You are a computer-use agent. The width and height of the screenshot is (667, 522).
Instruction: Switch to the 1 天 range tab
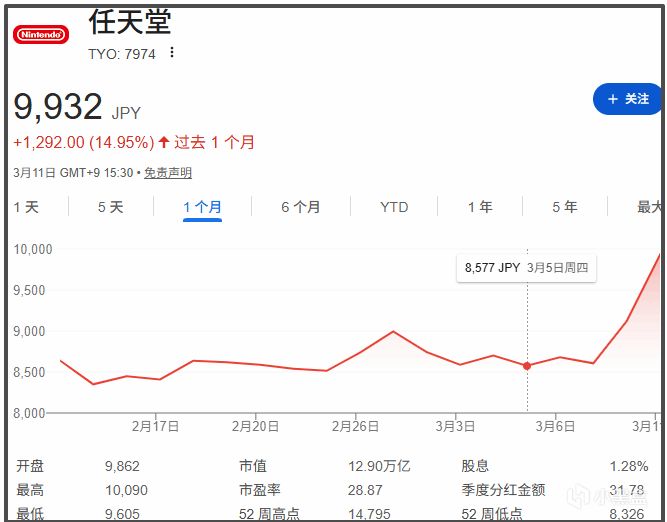(26, 207)
